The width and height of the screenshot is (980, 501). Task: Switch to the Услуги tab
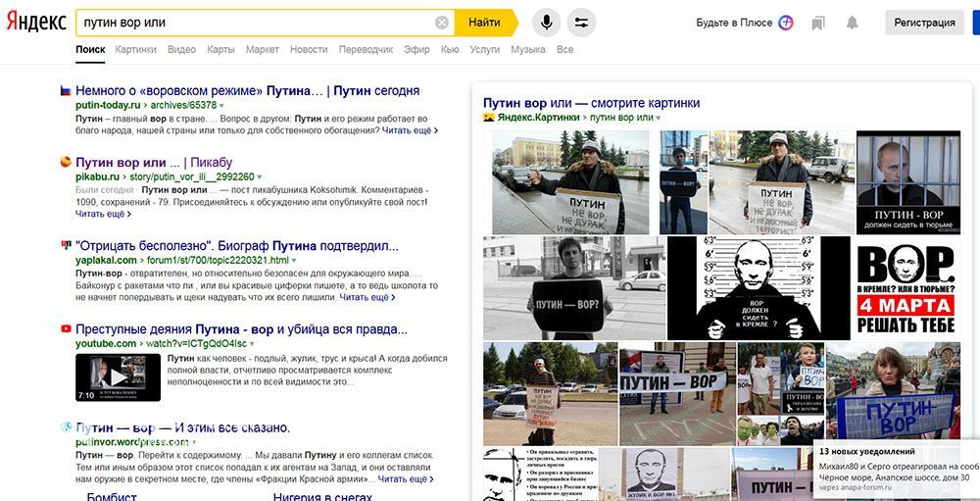coord(485,49)
